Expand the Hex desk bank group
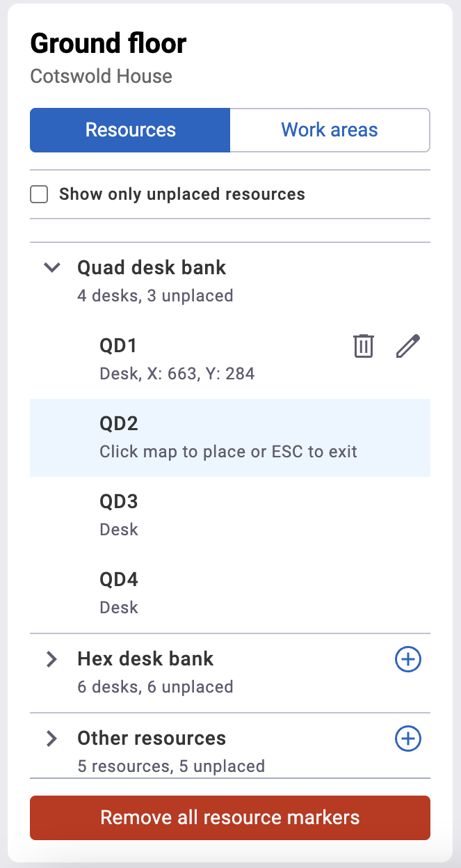Screen dimensions: 461x868 pos(51,659)
